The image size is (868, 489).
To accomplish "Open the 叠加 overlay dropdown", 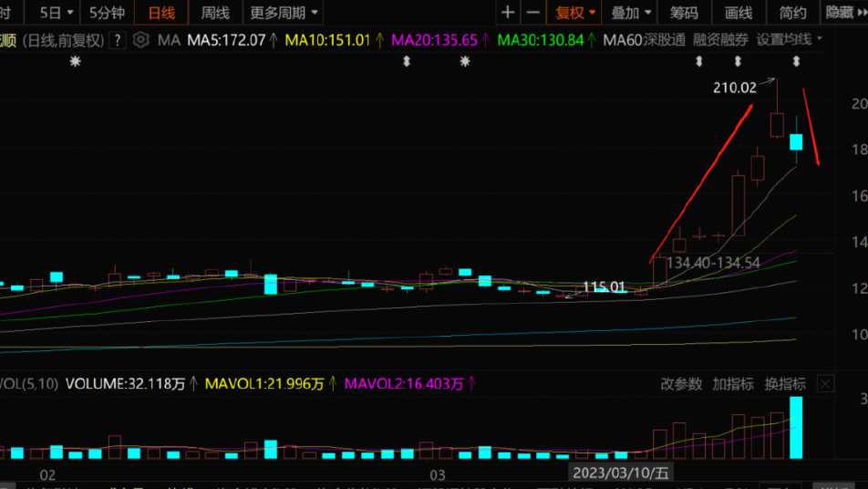I will pos(631,12).
